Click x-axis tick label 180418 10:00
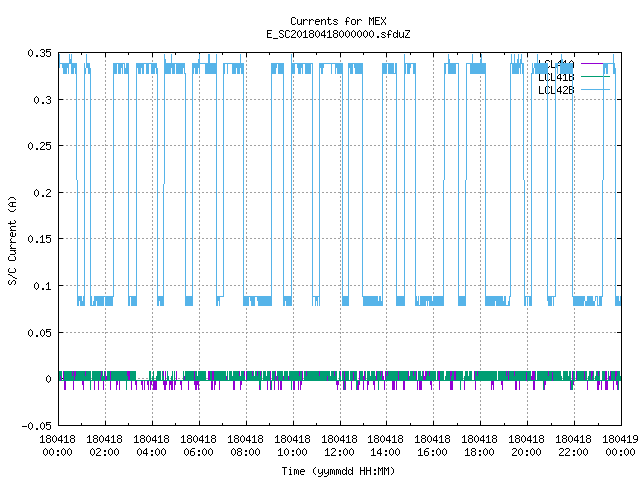Image resolution: width=640 pixels, height=480 pixels. tap(292, 445)
